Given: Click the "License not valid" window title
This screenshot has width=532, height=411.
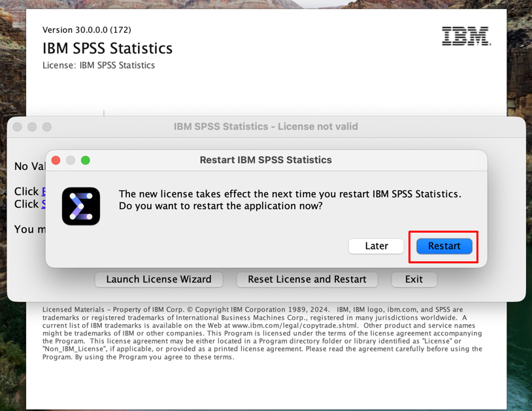Looking at the screenshot, I should pyautogui.click(x=265, y=127).
